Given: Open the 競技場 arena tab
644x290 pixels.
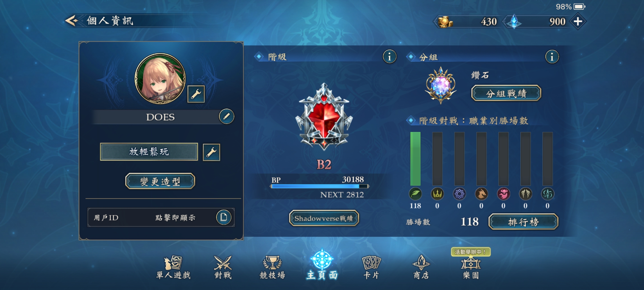Looking at the screenshot, I should (272, 267).
